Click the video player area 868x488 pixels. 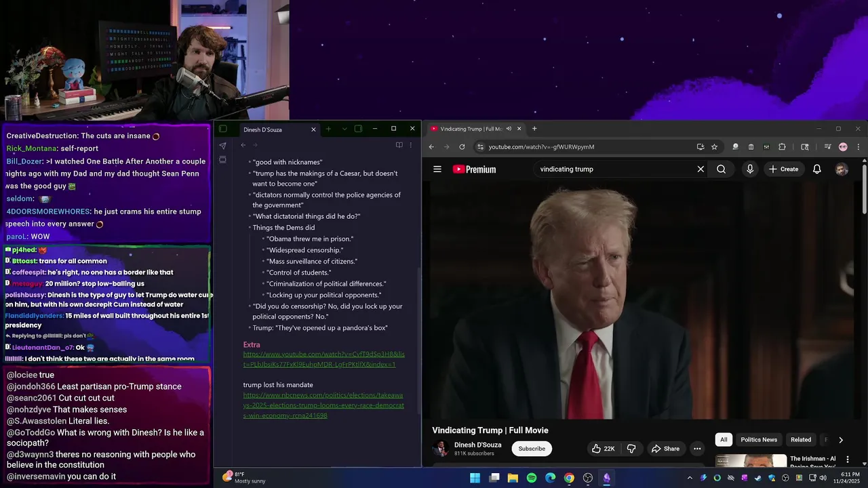point(642,302)
